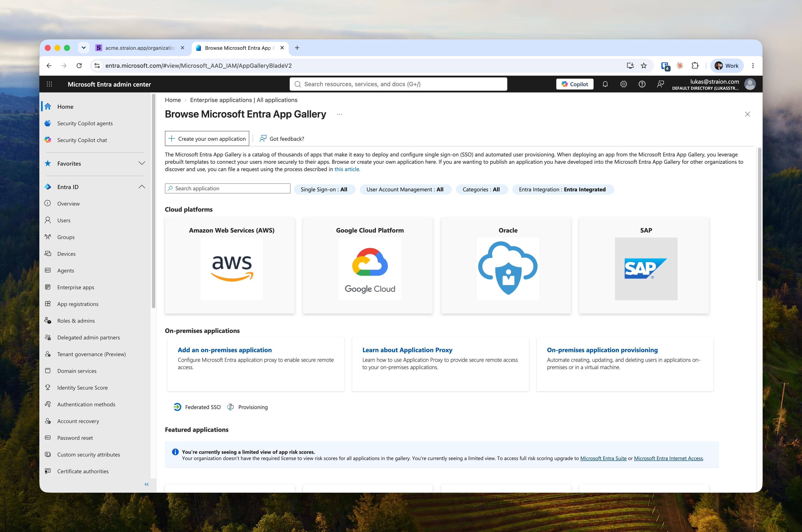
Task: Click the install app icon in address bar
Action: (x=630, y=66)
